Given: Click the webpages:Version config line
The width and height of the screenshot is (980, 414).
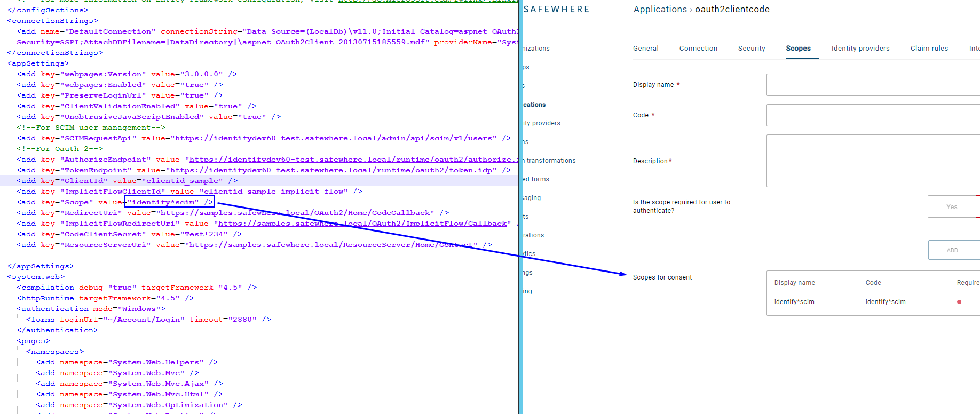Looking at the screenshot, I should 127,74.
